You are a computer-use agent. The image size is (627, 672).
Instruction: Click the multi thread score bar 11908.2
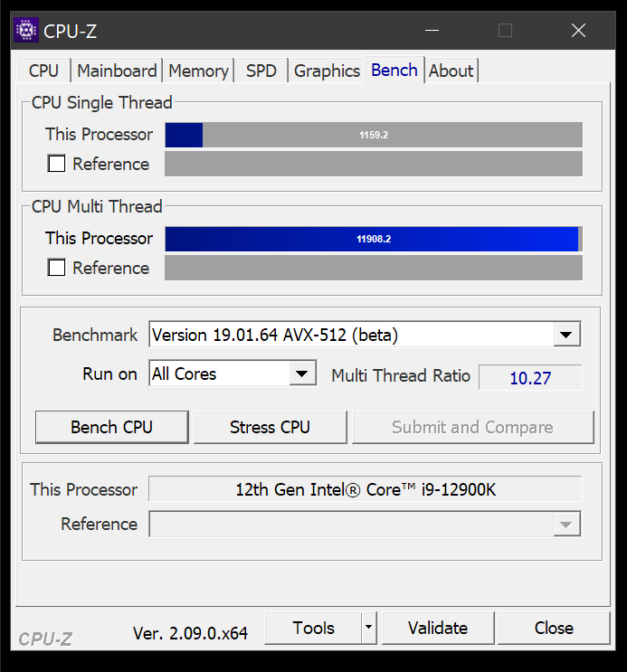374,239
